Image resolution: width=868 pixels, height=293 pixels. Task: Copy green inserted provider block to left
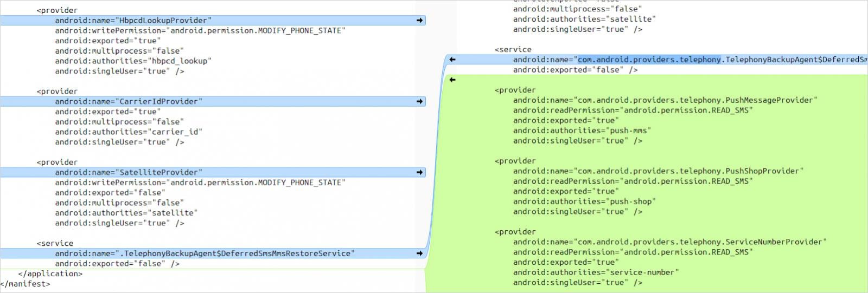(x=452, y=80)
